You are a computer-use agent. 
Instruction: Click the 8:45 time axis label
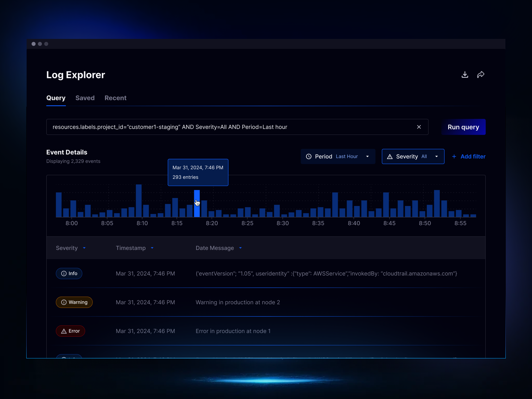click(x=389, y=223)
